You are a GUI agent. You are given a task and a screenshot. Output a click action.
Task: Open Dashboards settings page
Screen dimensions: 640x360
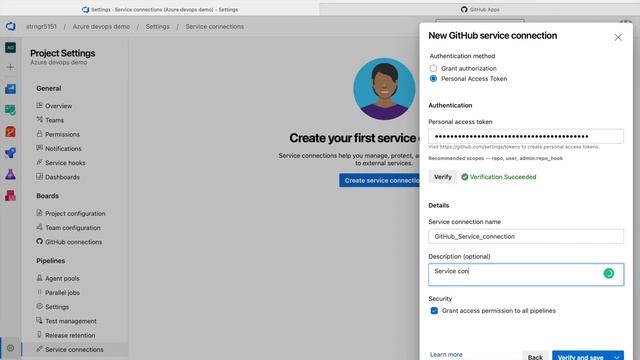click(62, 177)
